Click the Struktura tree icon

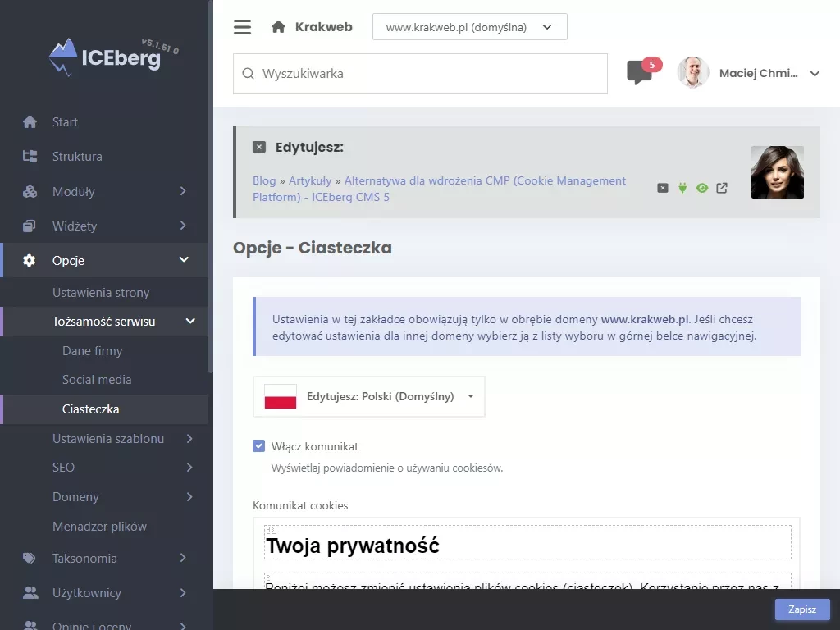(x=30, y=157)
